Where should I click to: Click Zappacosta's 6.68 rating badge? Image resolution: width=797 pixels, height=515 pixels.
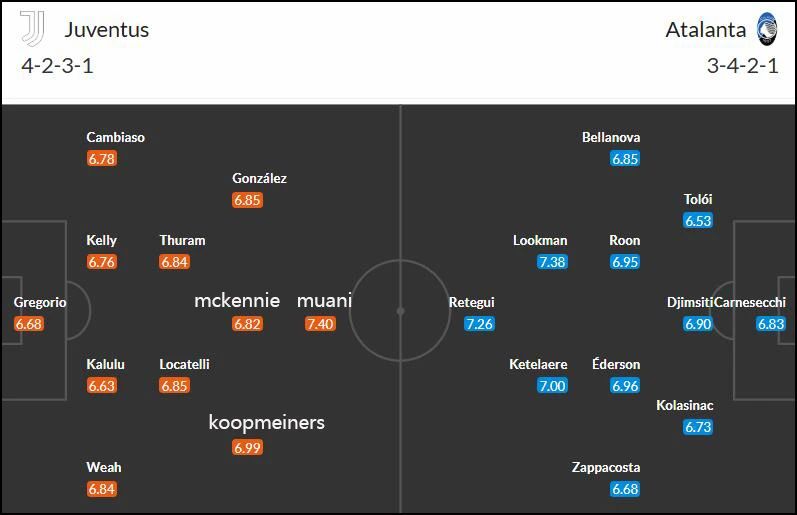[x=625, y=489]
